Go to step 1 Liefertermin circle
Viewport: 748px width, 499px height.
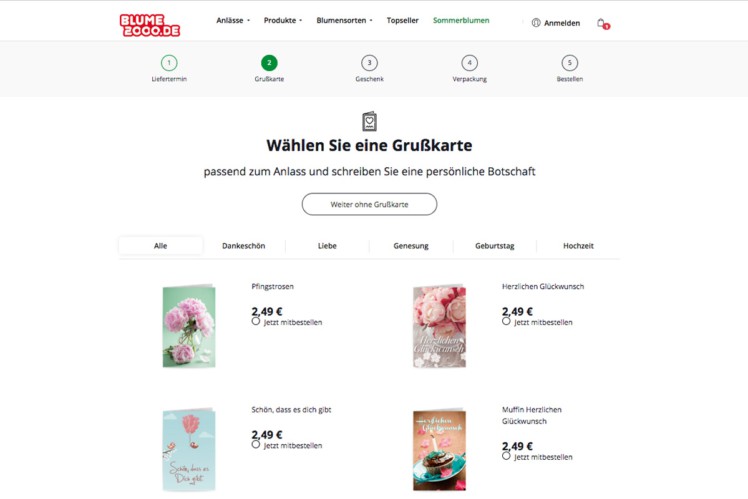(169, 63)
